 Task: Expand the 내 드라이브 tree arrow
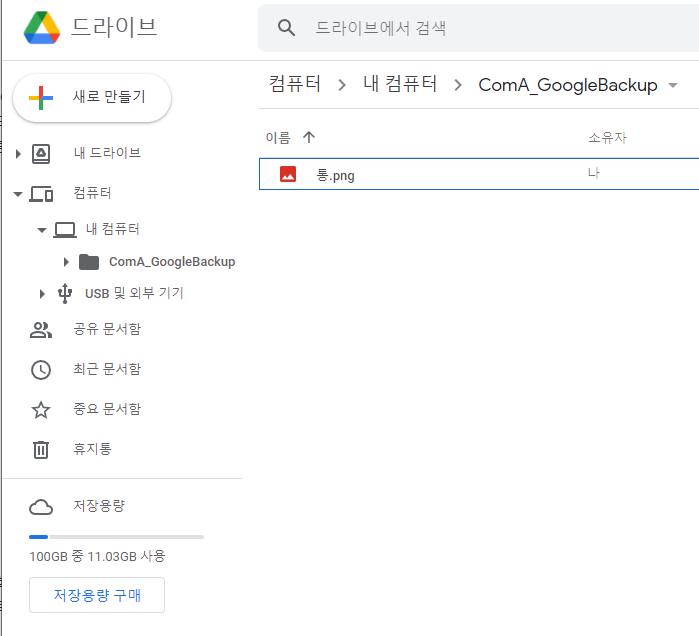[18, 154]
